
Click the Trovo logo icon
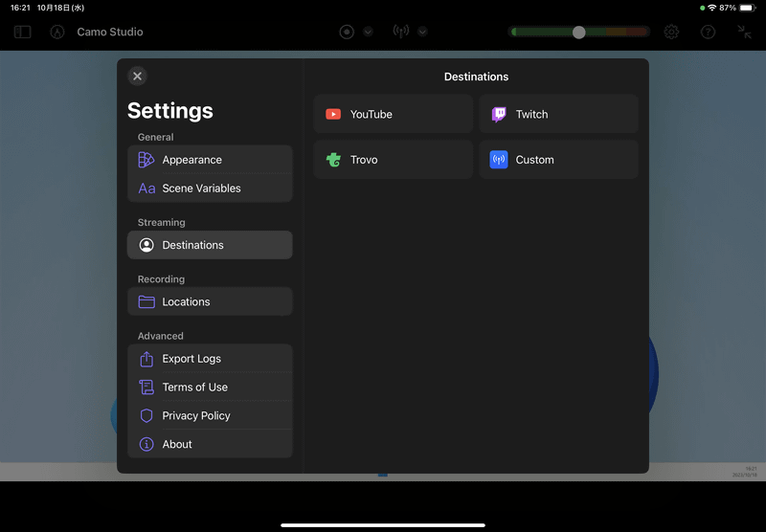(333, 160)
